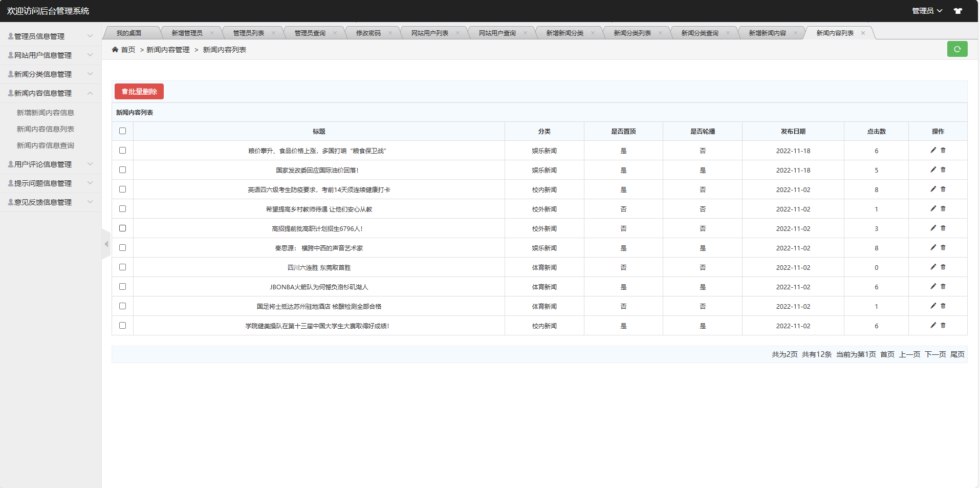Click the home icon in breadcrumb

[115, 50]
